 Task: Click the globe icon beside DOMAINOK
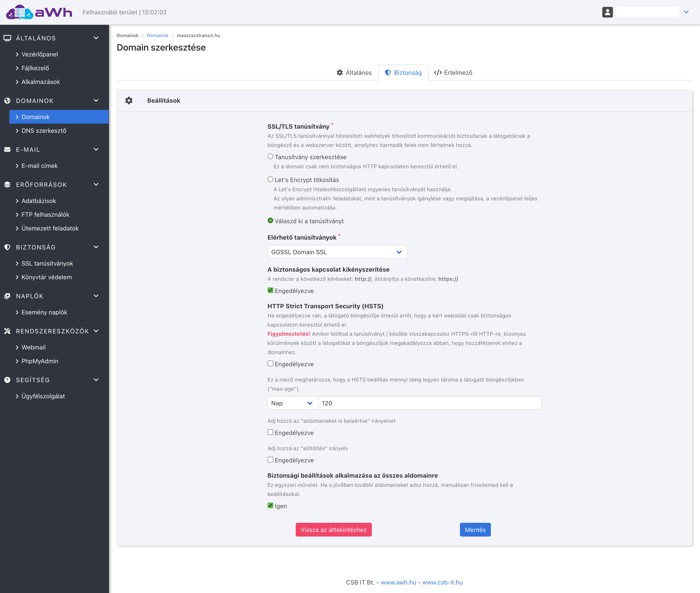(7, 101)
